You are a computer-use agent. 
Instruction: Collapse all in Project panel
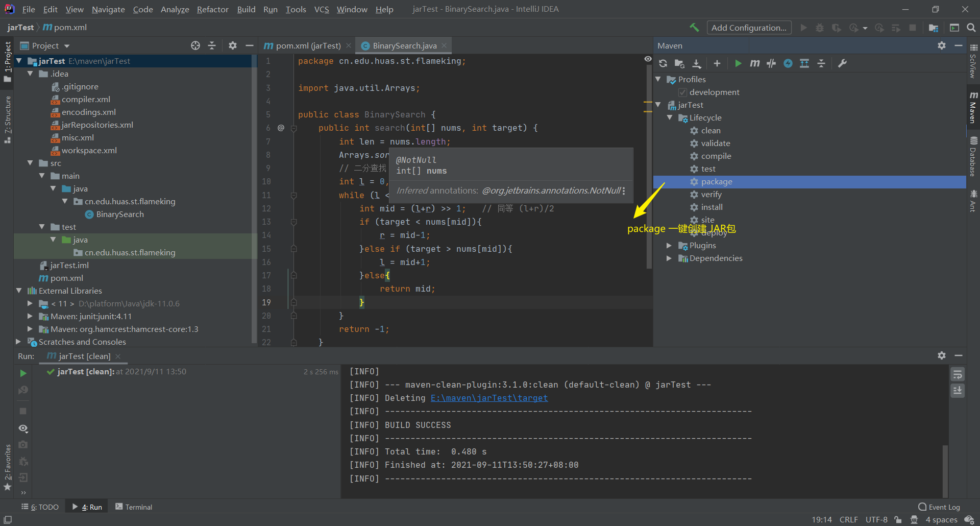212,45
